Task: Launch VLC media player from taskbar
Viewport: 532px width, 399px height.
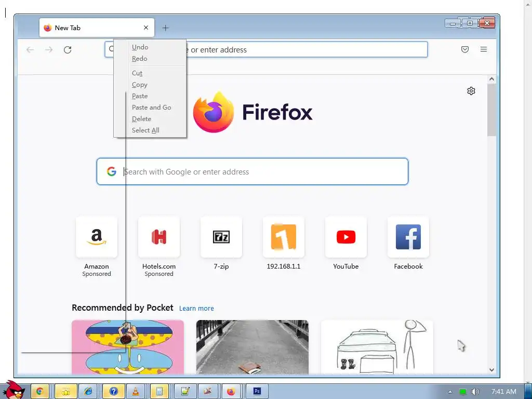Action: (x=135, y=392)
